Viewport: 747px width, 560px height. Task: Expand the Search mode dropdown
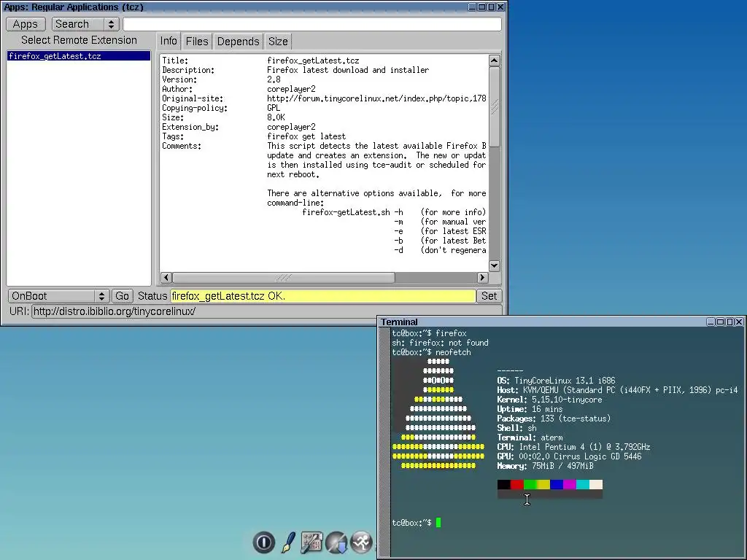[85, 24]
